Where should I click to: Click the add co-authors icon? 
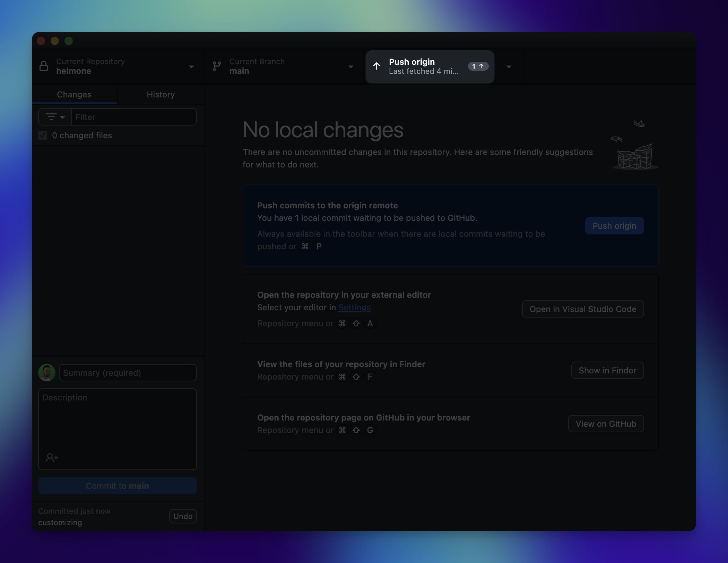52,458
